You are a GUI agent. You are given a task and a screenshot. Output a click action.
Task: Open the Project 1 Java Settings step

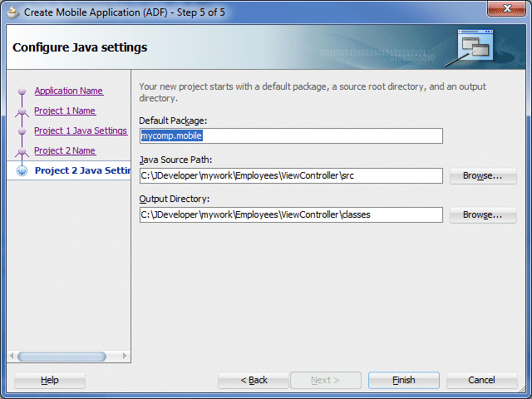tap(81, 131)
